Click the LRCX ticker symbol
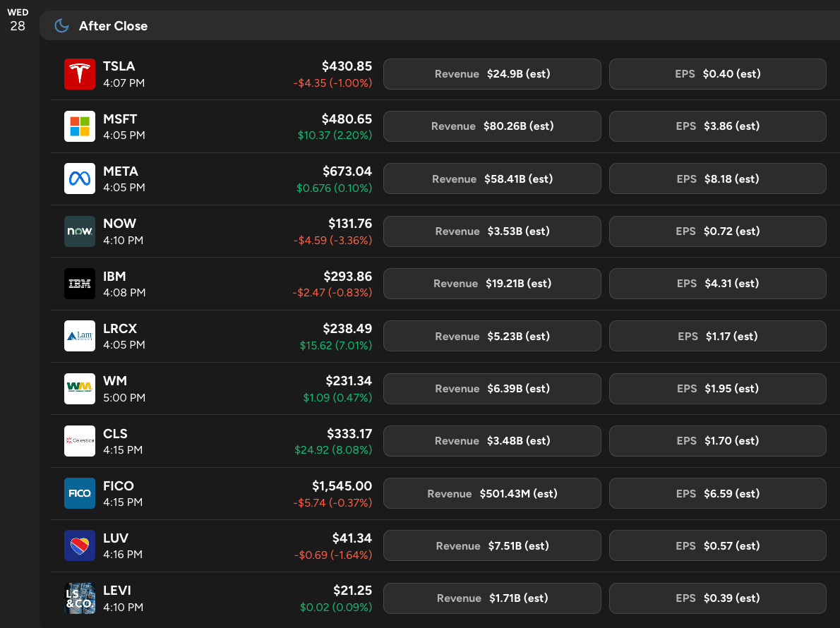Viewport: 840px width, 628px height. (120, 328)
